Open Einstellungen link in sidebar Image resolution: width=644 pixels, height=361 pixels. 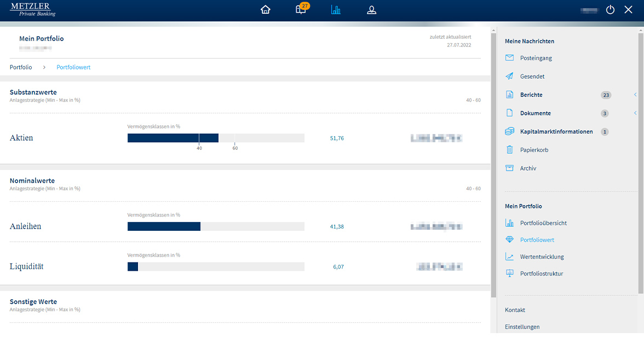[522, 327]
